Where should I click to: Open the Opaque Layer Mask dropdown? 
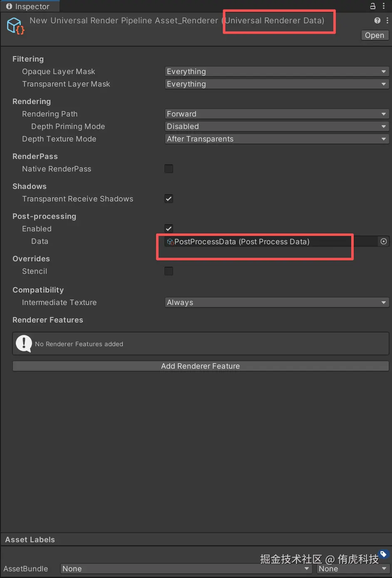[x=276, y=72]
